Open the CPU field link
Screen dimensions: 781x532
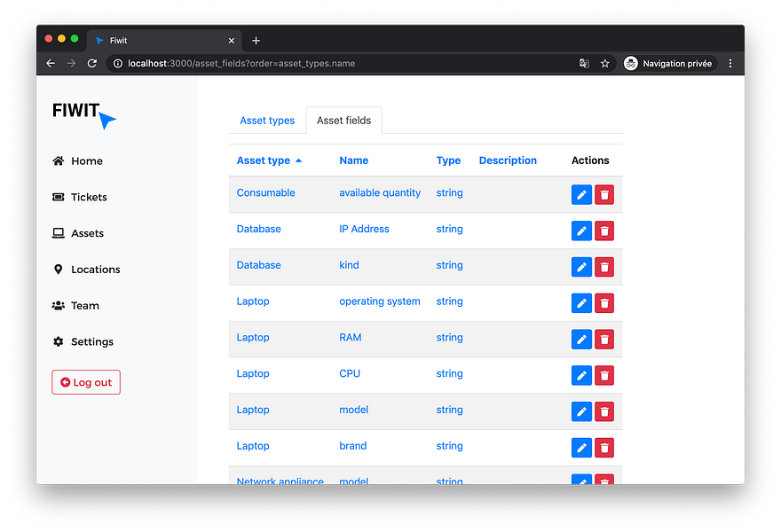[350, 374]
